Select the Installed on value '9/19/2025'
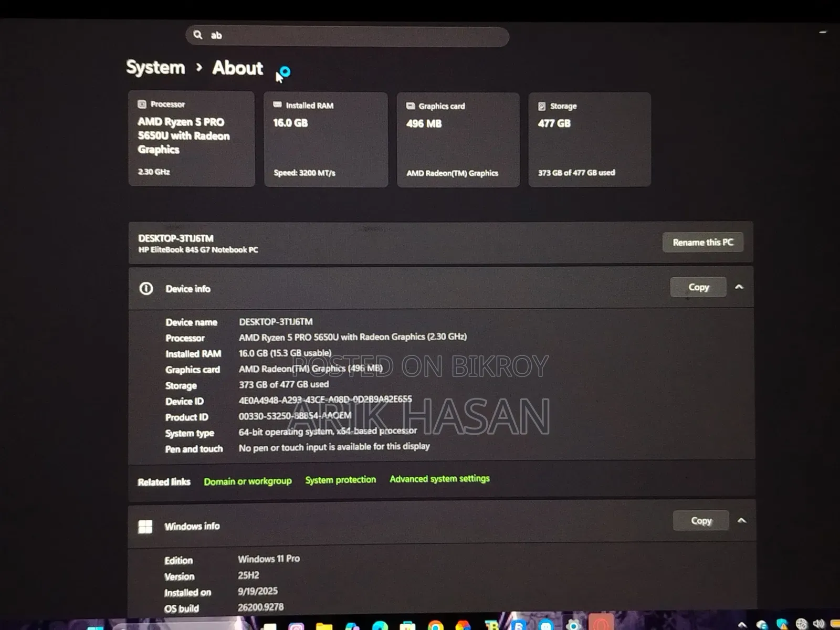Image resolution: width=840 pixels, height=630 pixels. [258, 591]
